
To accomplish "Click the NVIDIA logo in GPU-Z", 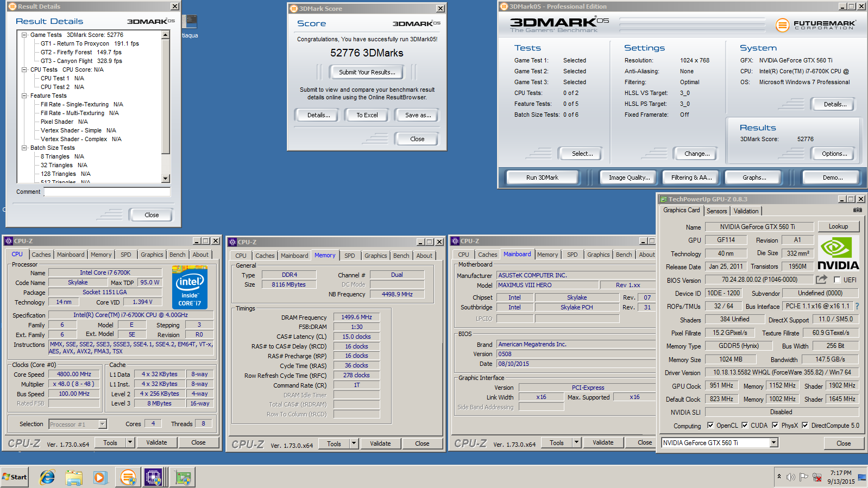I will point(838,253).
